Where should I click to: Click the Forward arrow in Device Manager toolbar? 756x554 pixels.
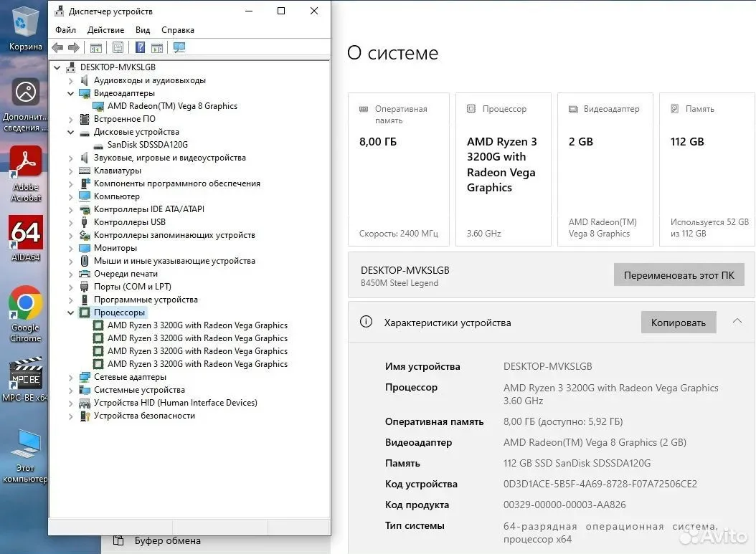74,48
